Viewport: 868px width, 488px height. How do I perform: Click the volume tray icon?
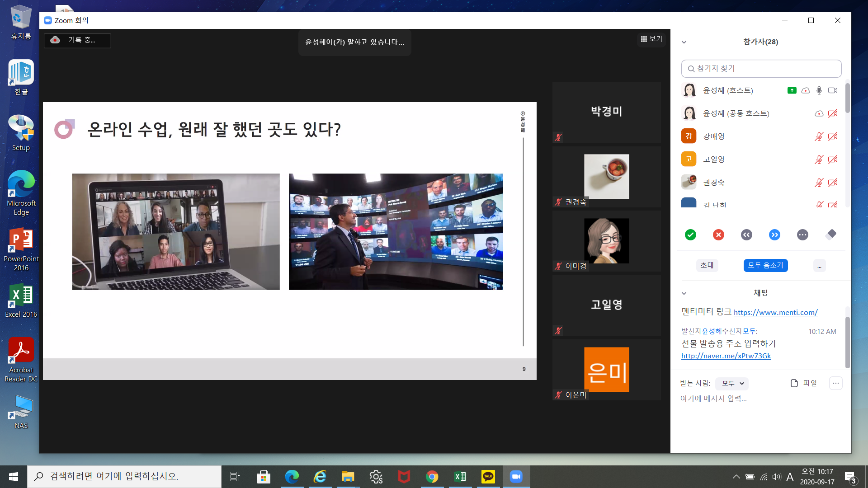[x=776, y=477]
